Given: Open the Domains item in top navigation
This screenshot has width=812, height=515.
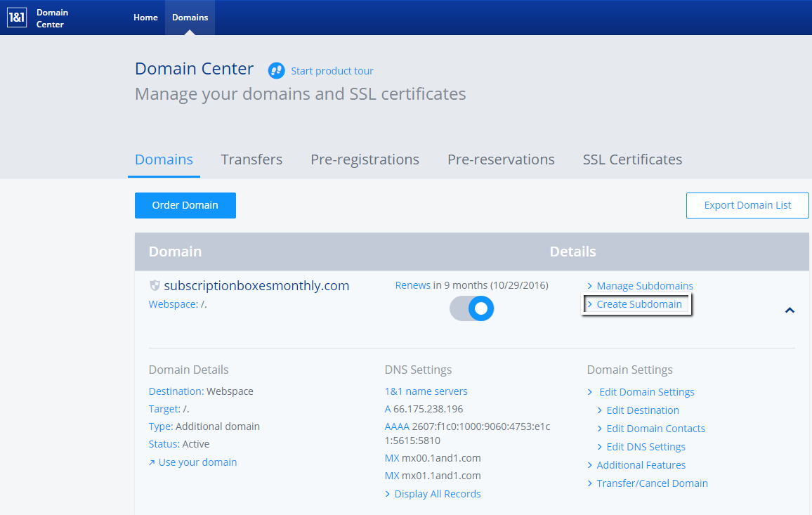Looking at the screenshot, I should [190, 18].
